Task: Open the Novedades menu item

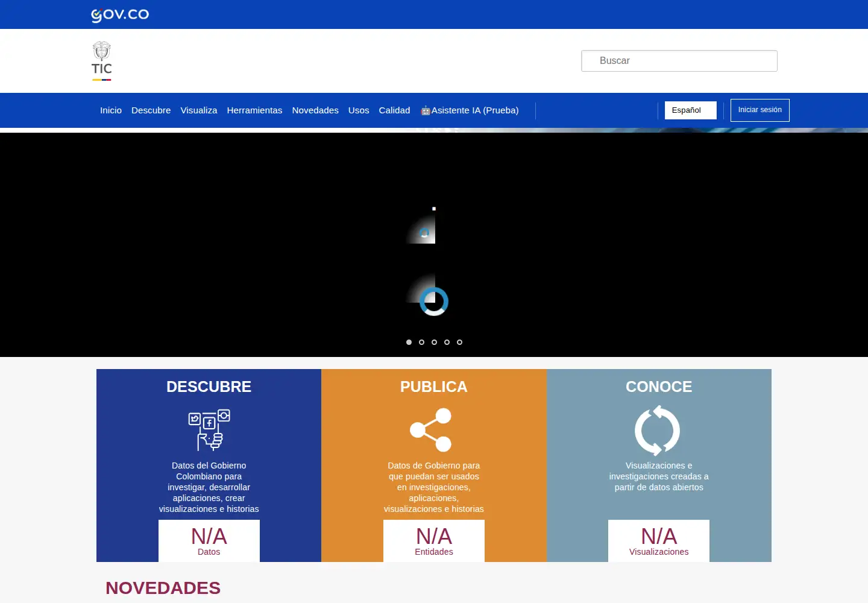Action: (x=315, y=110)
